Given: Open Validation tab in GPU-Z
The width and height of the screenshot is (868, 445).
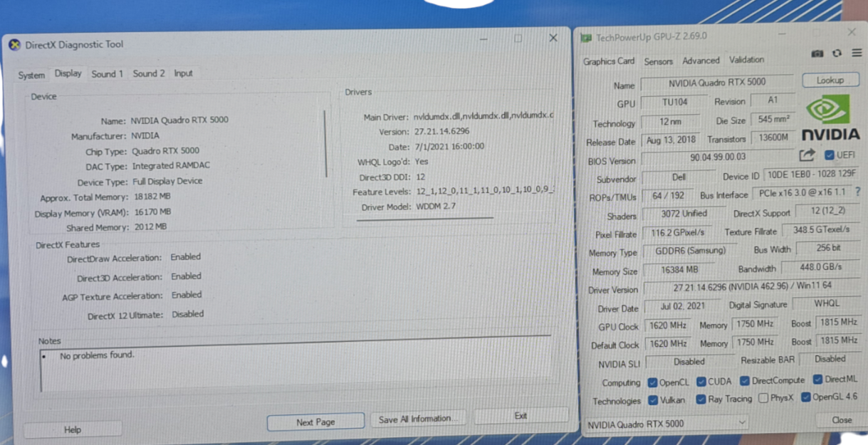Looking at the screenshot, I should pos(747,60).
